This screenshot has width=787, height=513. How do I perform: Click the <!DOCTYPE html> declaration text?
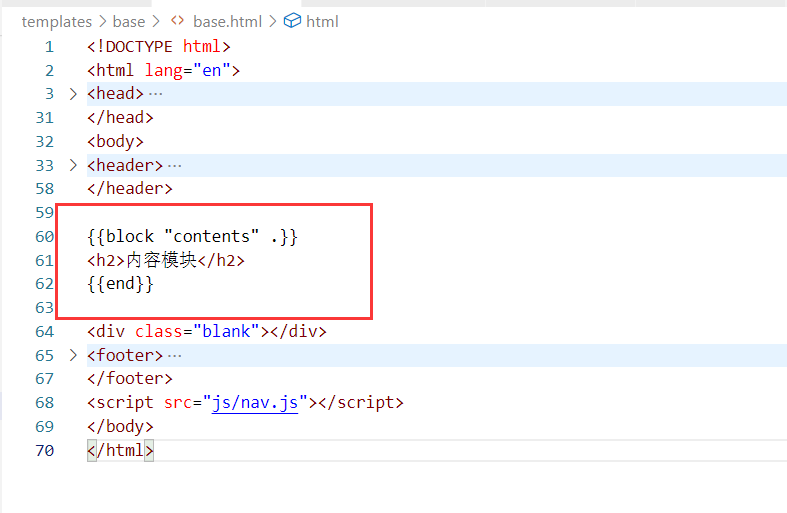point(159,47)
